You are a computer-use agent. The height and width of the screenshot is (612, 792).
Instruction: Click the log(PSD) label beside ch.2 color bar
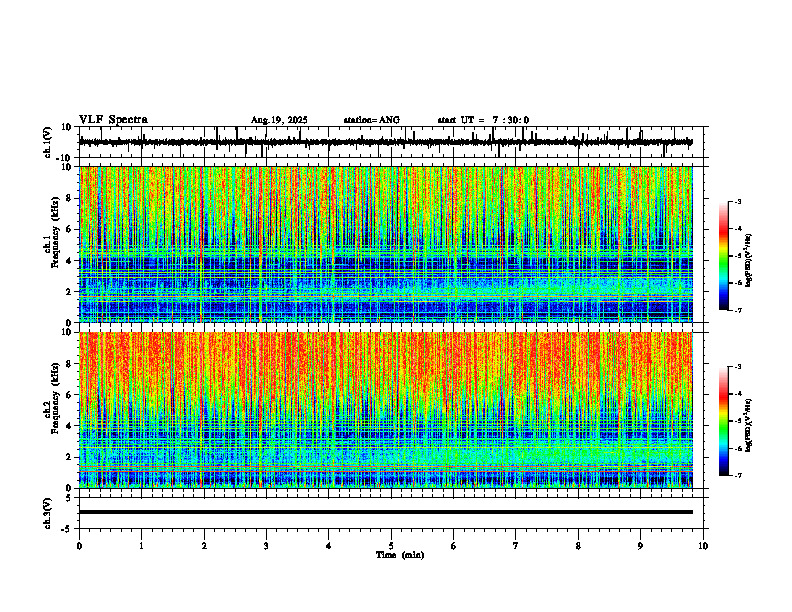point(749,425)
